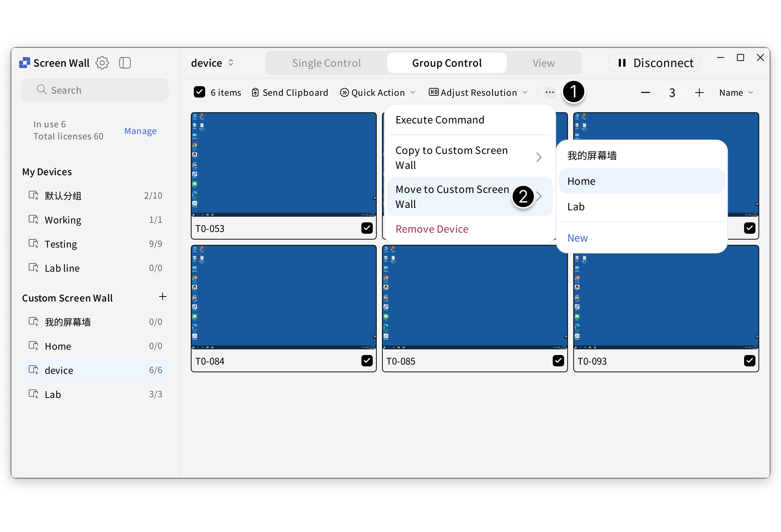Uncheck the 6 items select-all checkbox

pyautogui.click(x=200, y=92)
